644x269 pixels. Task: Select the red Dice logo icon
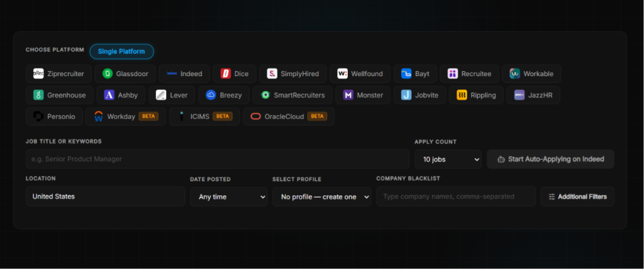(226, 74)
